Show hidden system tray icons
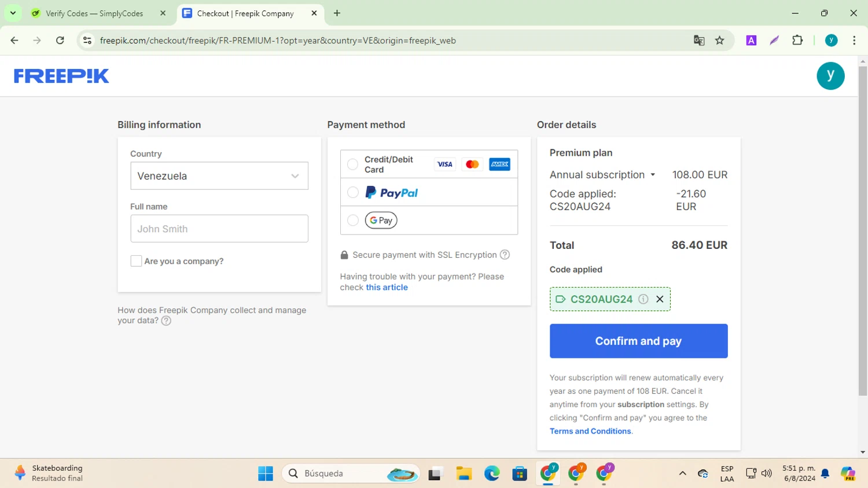 coord(682,474)
